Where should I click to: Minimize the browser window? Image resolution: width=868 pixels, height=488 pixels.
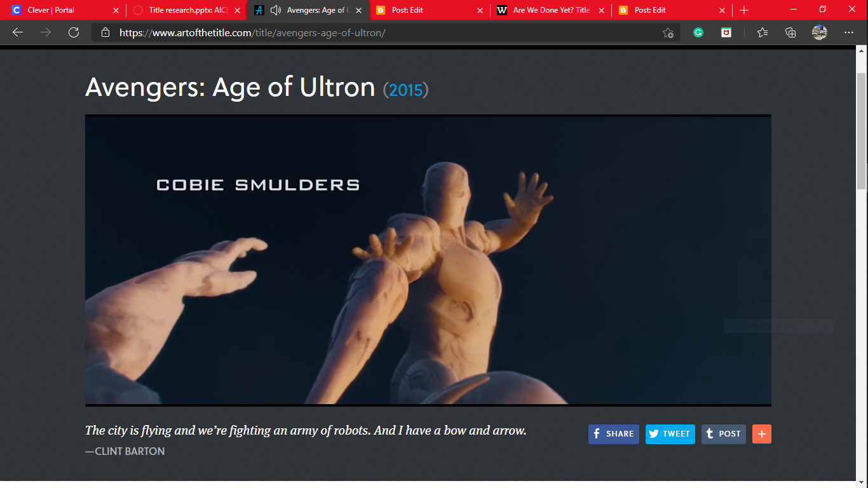[x=794, y=10]
